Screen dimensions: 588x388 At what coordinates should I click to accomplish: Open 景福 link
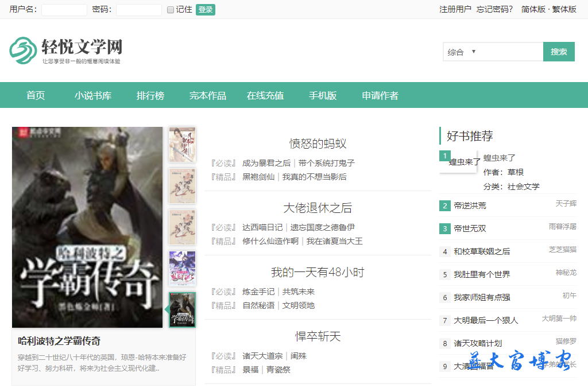click(x=250, y=370)
